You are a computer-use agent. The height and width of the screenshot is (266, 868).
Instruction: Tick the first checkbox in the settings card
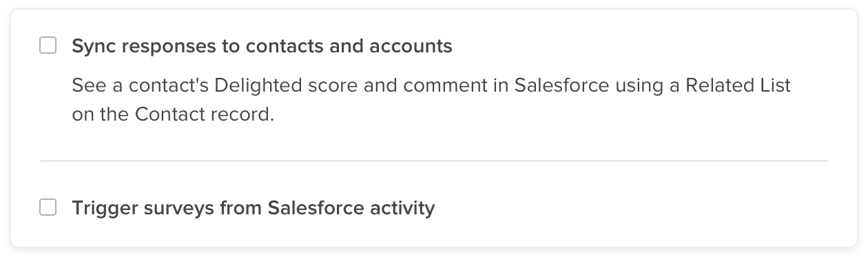(x=48, y=46)
